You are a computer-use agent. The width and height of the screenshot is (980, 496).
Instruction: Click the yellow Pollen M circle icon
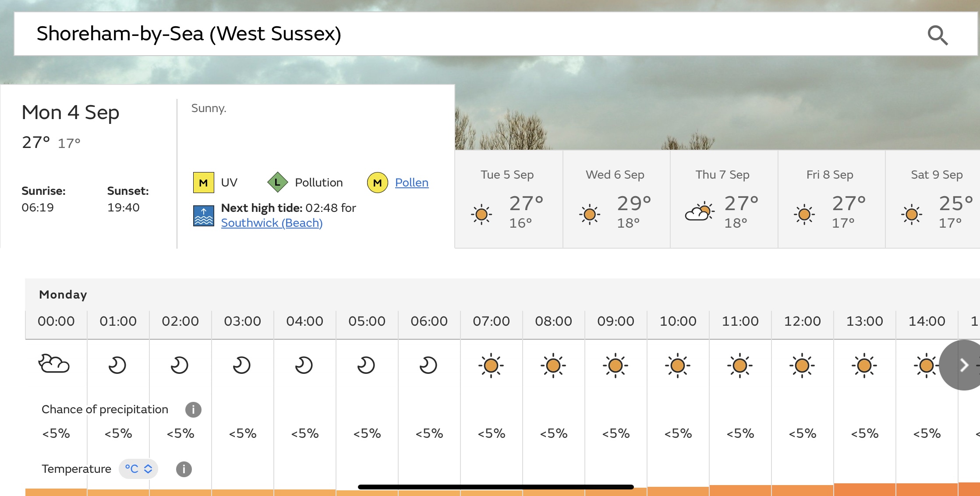point(377,183)
